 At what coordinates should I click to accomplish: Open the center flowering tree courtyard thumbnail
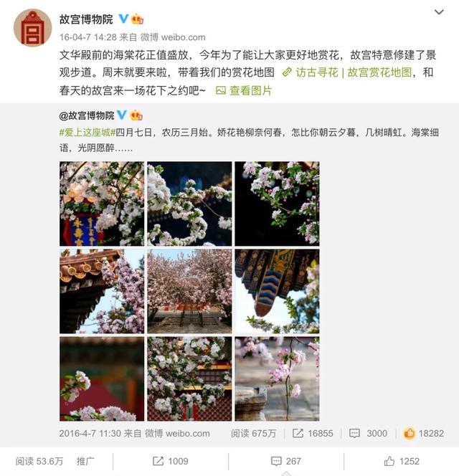click(189, 292)
